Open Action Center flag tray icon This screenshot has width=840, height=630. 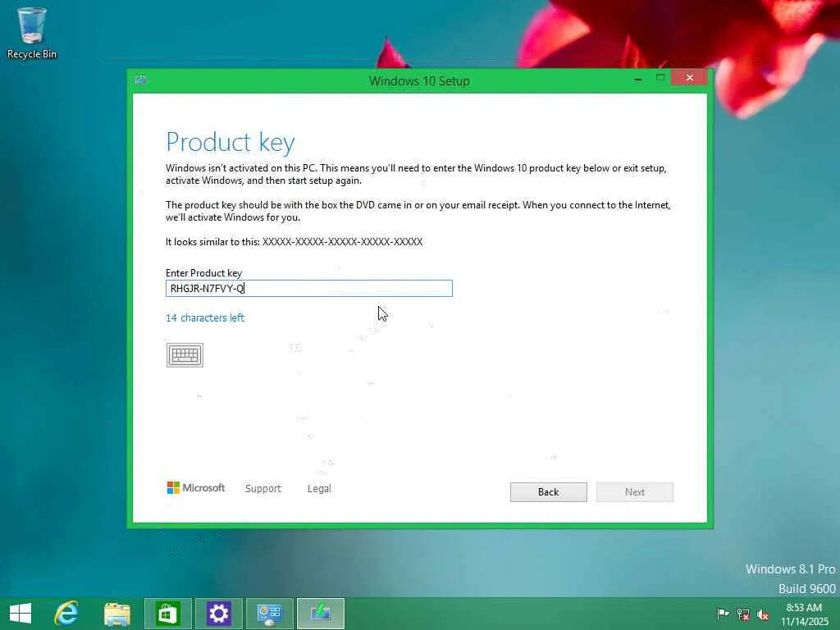click(x=723, y=614)
